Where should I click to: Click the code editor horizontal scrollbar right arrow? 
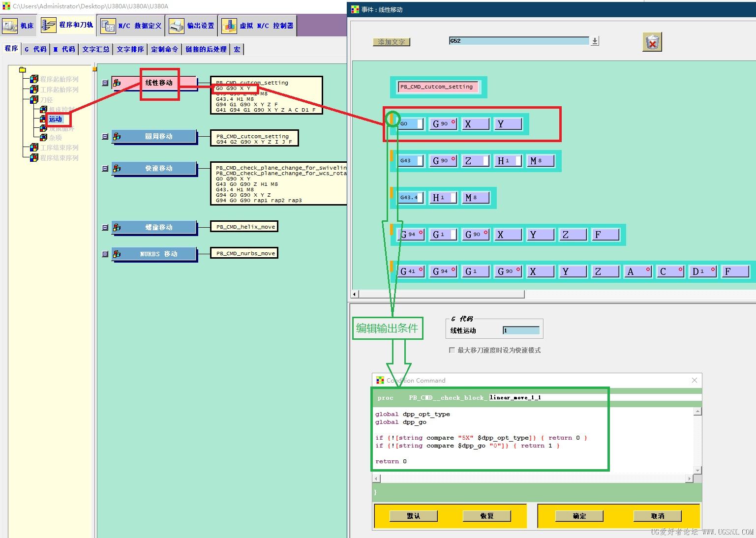click(x=690, y=478)
